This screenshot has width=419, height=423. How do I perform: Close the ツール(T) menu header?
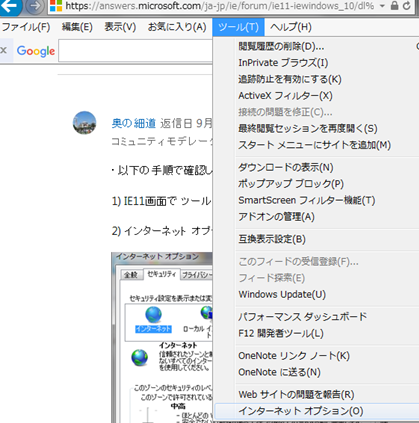[238, 27]
